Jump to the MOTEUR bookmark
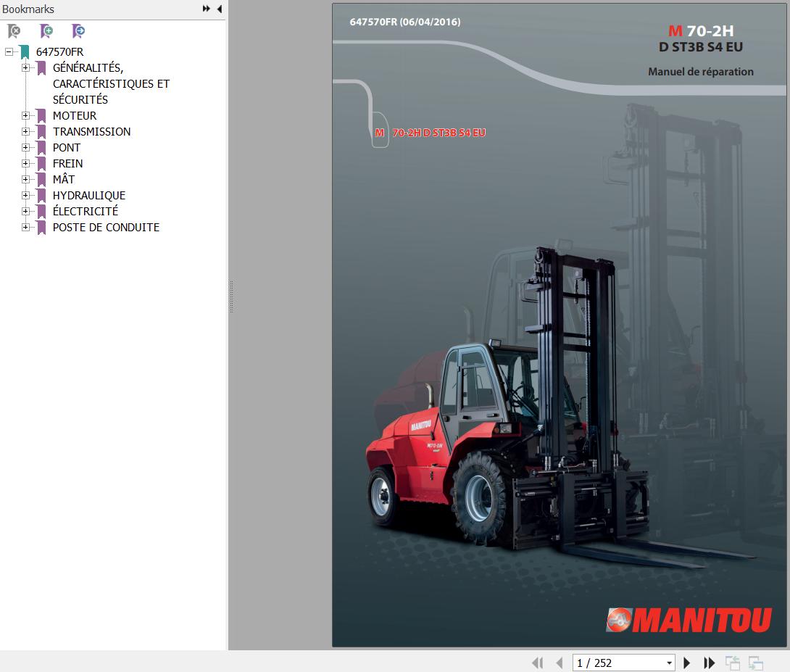 75,115
